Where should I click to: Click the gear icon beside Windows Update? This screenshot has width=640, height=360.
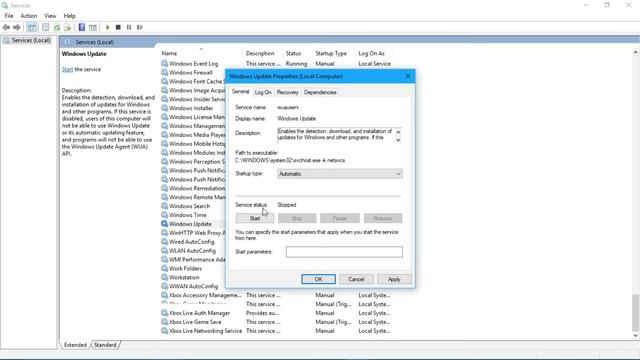(x=164, y=224)
